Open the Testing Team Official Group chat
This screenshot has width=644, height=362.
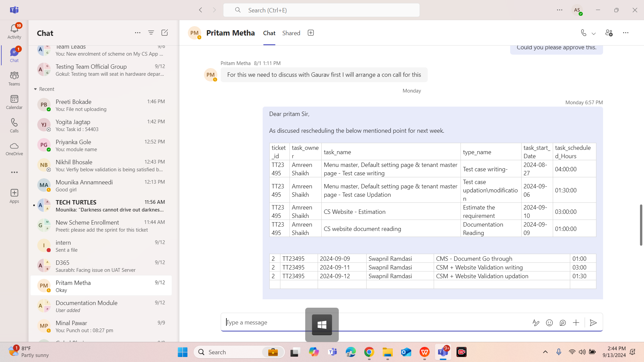click(x=101, y=70)
